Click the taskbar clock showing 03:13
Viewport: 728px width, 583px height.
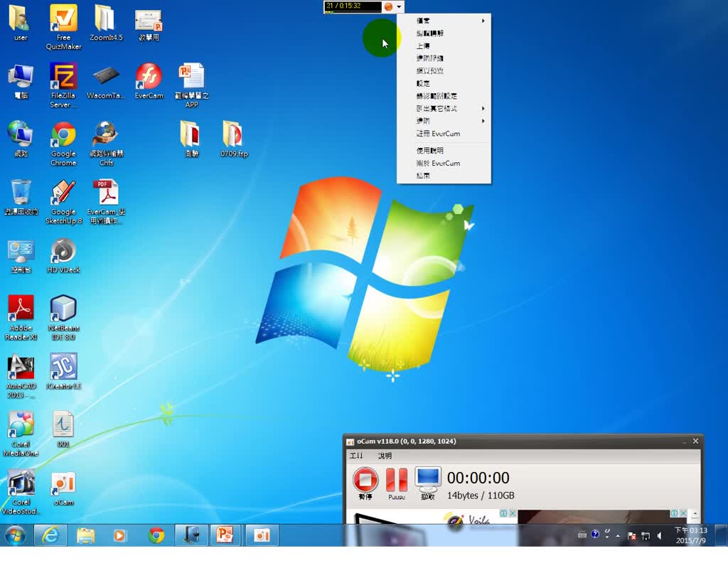(691, 535)
